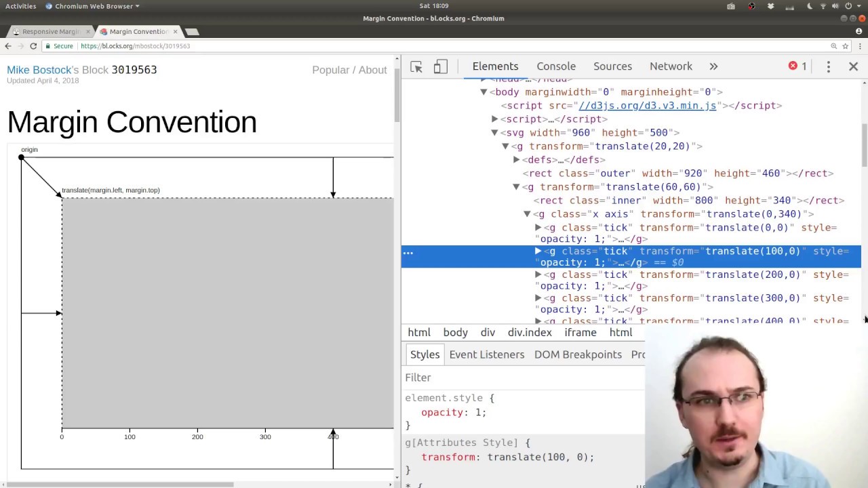Open the Styles sidebar tab
This screenshot has height=488, width=868.
[425, 354]
